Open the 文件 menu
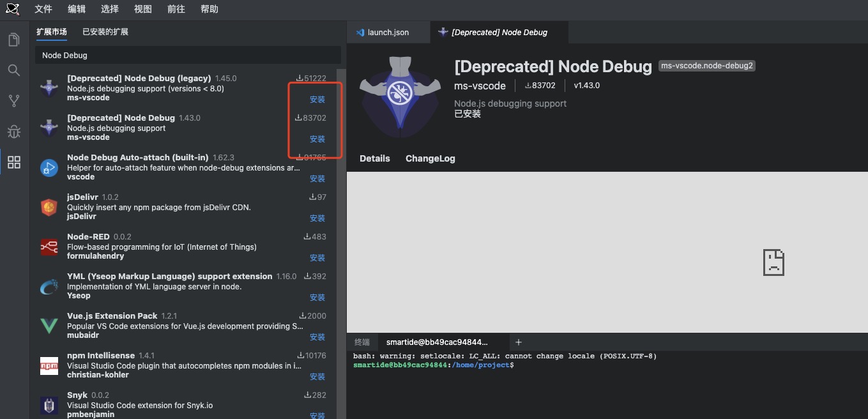 [x=43, y=9]
